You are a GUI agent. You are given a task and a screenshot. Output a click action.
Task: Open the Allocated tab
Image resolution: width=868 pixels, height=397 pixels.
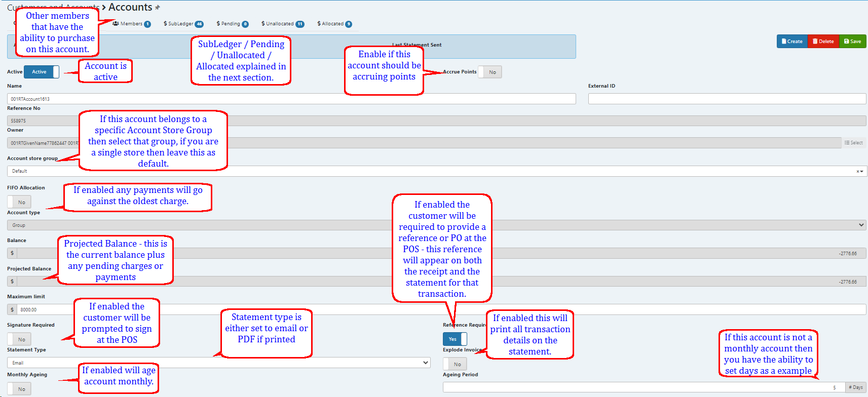(334, 24)
